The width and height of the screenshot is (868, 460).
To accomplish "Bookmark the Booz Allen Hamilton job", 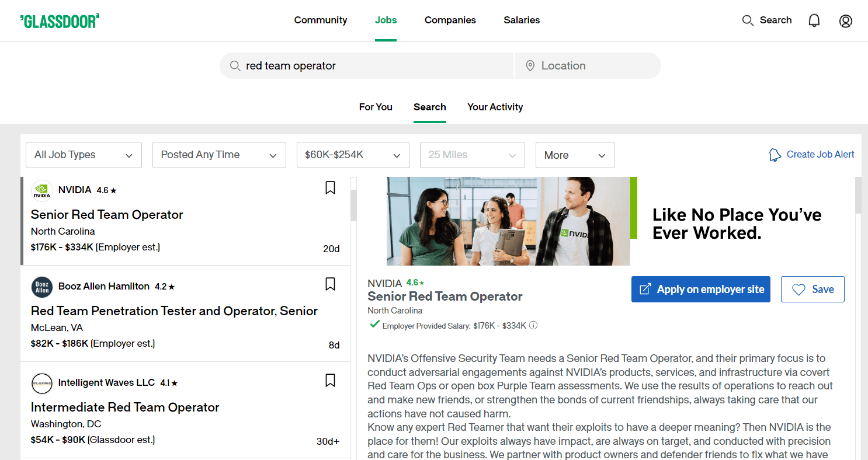I will (x=330, y=284).
